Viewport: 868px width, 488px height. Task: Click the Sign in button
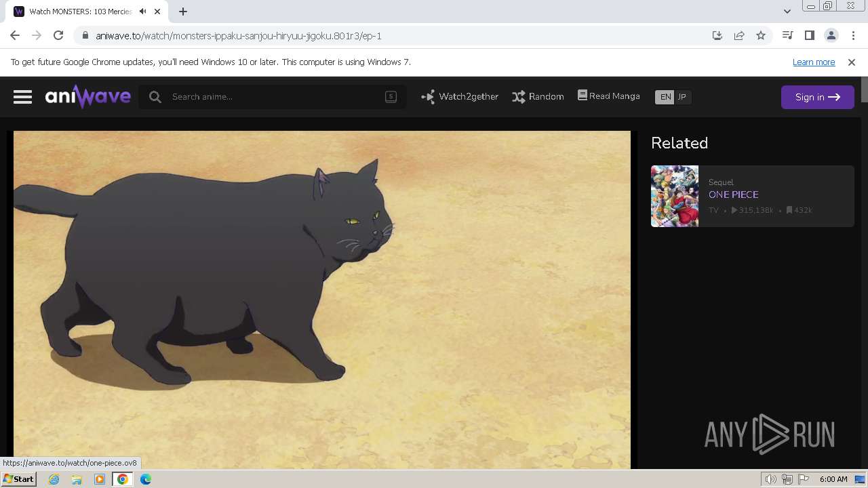[x=817, y=97]
